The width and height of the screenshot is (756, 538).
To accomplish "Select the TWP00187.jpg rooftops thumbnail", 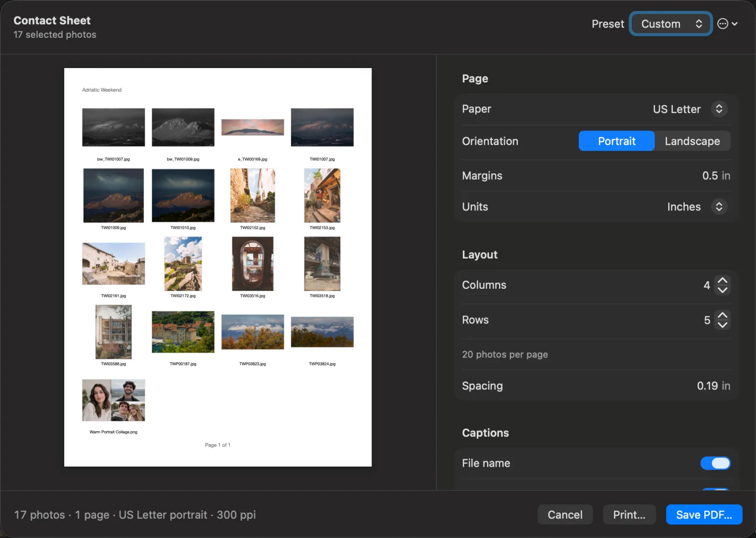I will [x=183, y=332].
